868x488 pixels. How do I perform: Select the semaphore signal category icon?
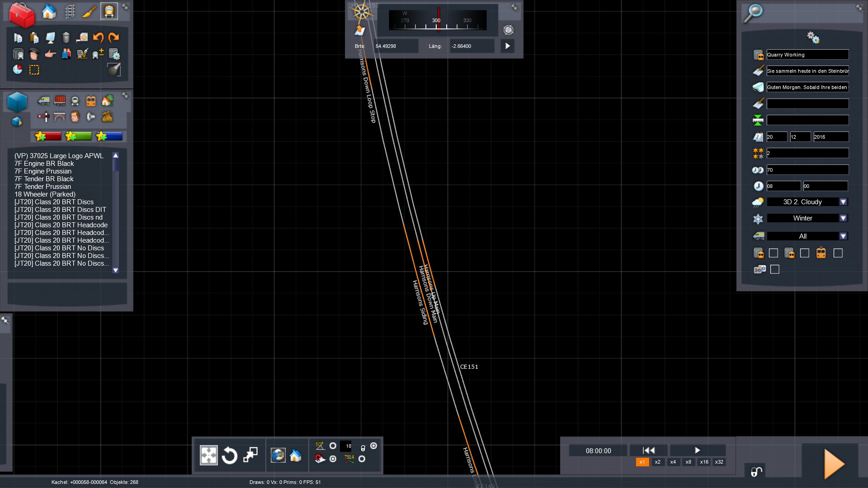(x=43, y=117)
